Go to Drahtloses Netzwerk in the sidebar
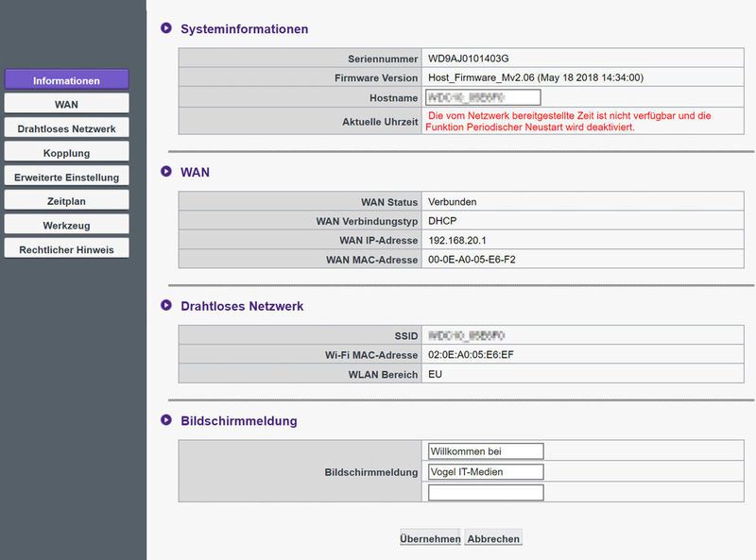 (x=66, y=127)
